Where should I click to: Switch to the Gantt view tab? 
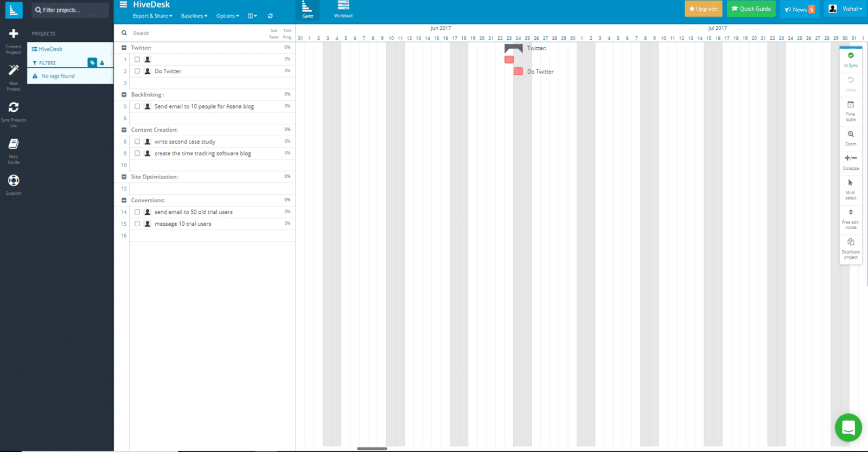pyautogui.click(x=308, y=10)
